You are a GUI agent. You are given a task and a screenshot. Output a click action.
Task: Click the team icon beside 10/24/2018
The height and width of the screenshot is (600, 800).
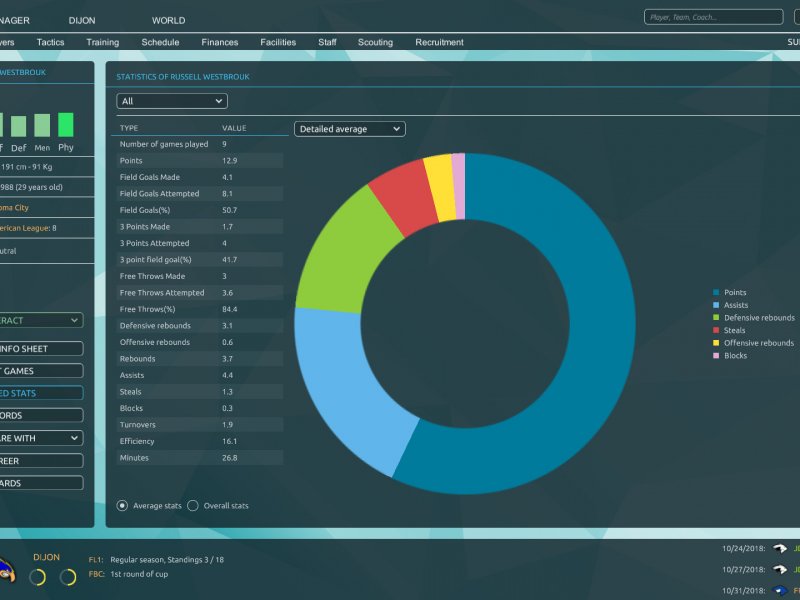click(780, 548)
